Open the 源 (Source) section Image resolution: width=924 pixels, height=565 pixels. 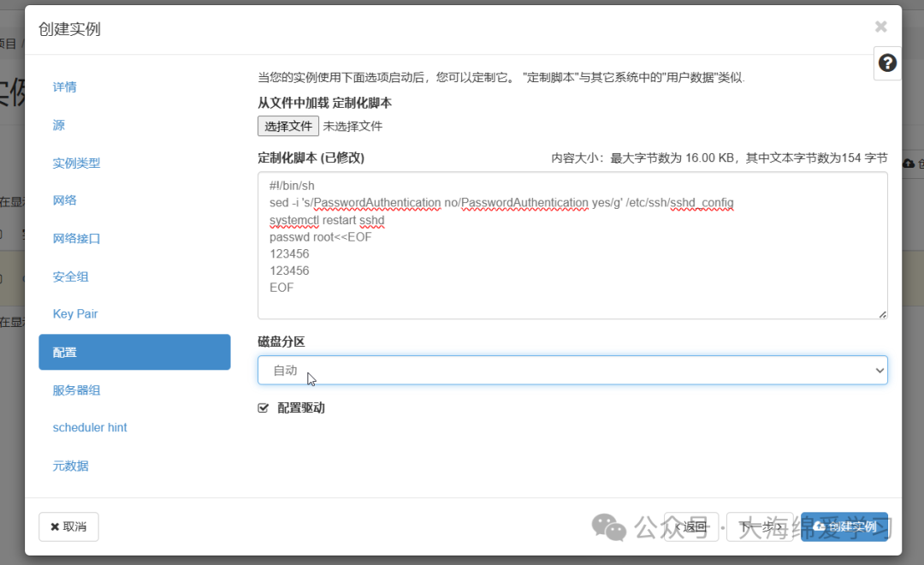pos(58,125)
